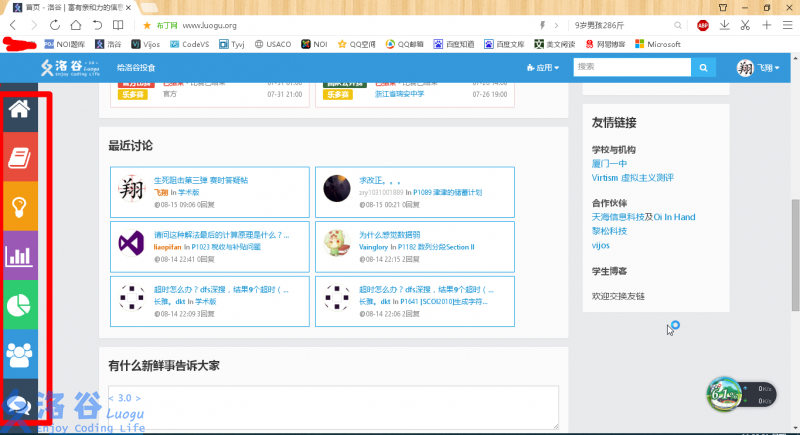The width and height of the screenshot is (800, 435).
Task: Select the orange lightbulb sidebar icon
Action: tap(20, 206)
